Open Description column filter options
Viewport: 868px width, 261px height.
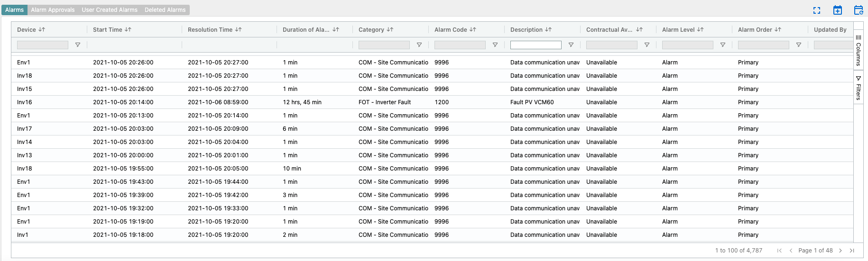click(571, 45)
